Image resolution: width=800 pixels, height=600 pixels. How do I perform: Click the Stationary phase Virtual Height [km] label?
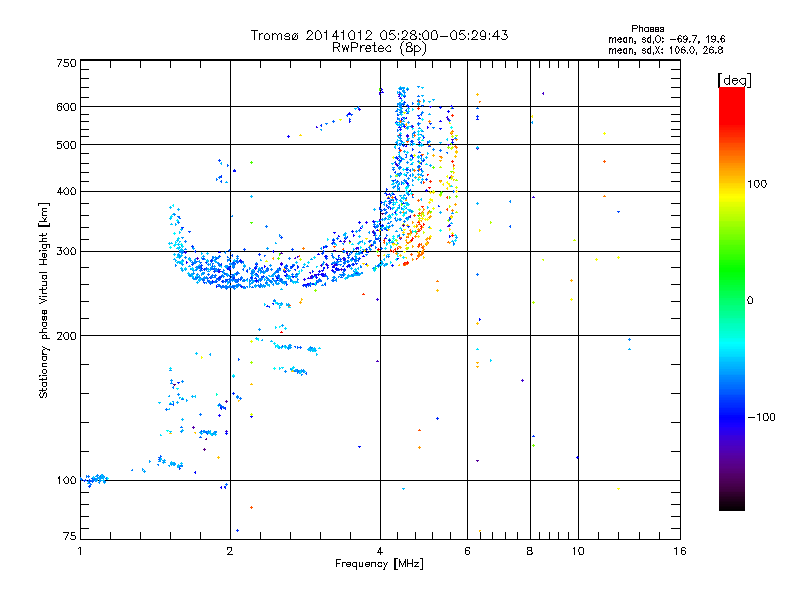44,300
